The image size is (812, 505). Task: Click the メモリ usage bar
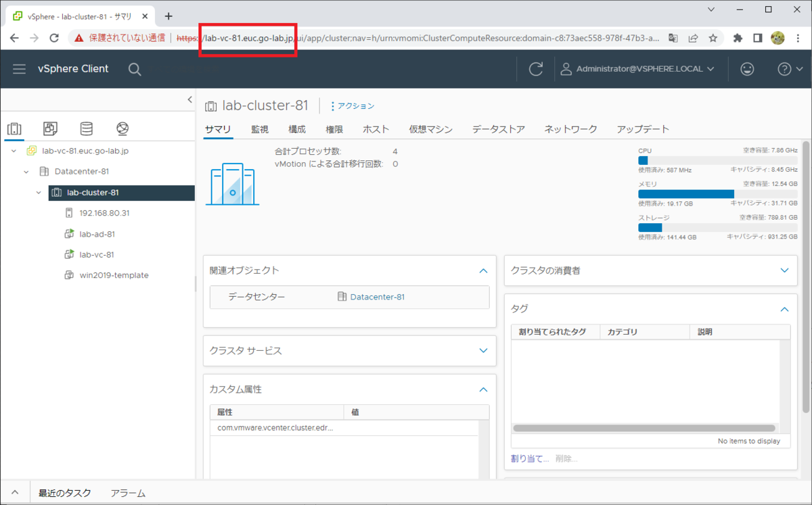click(x=717, y=194)
